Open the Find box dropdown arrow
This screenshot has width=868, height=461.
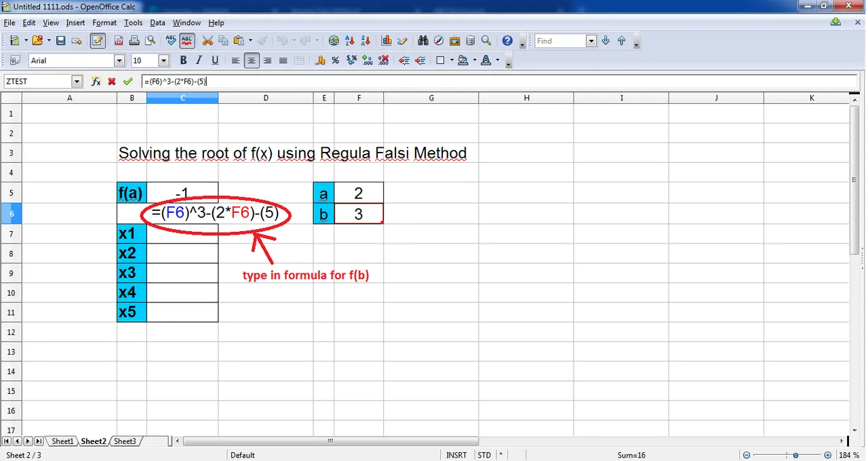point(591,41)
